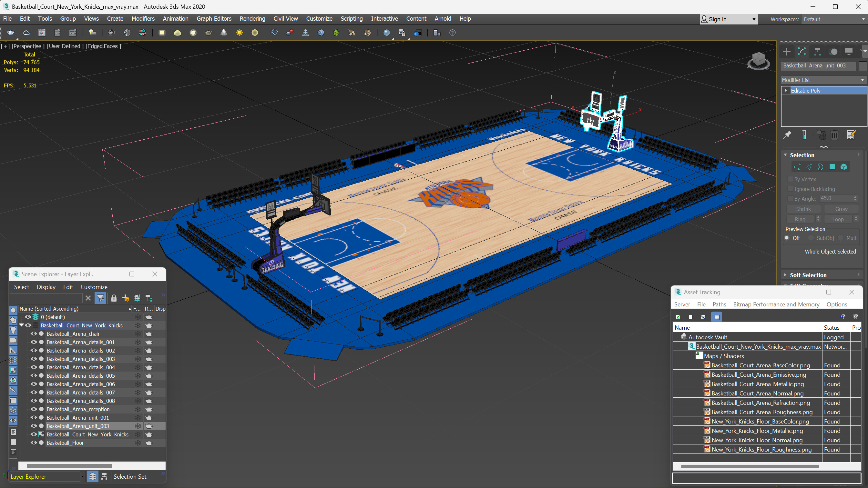The image size is (868, 488).
Task: Click the refresh icon in Asset Tracking toolbar
Action: (678, 317)
